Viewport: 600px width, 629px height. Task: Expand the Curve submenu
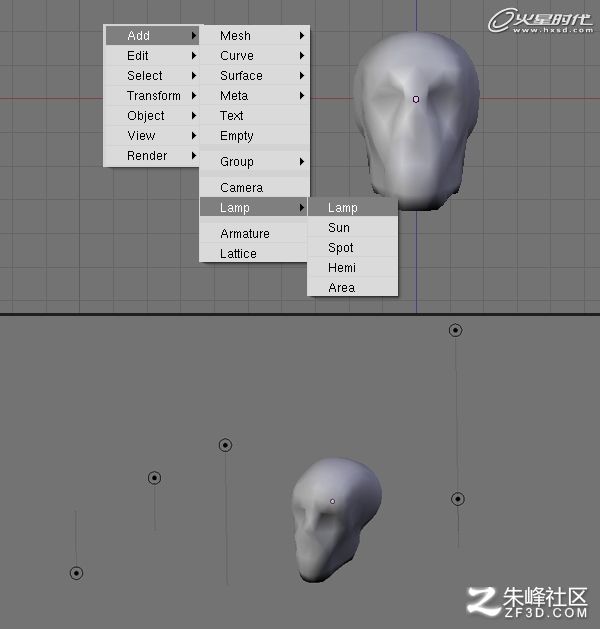[x=254, y=56]
